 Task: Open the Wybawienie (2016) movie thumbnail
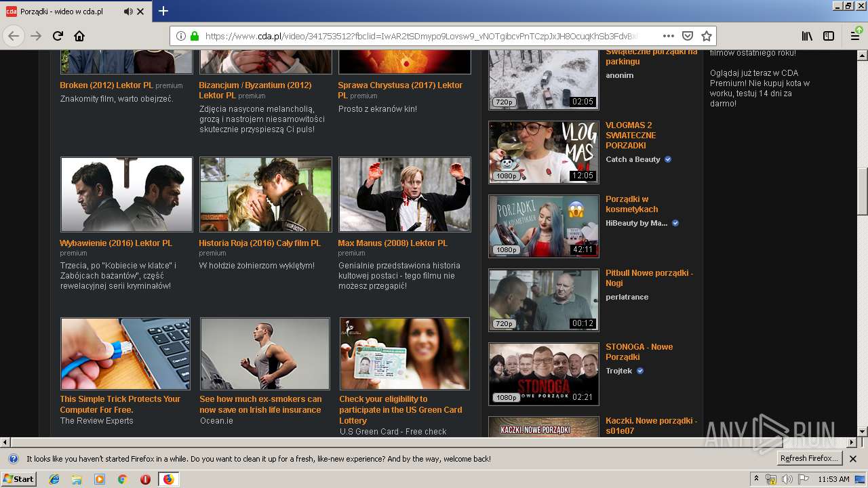(127, 195)
